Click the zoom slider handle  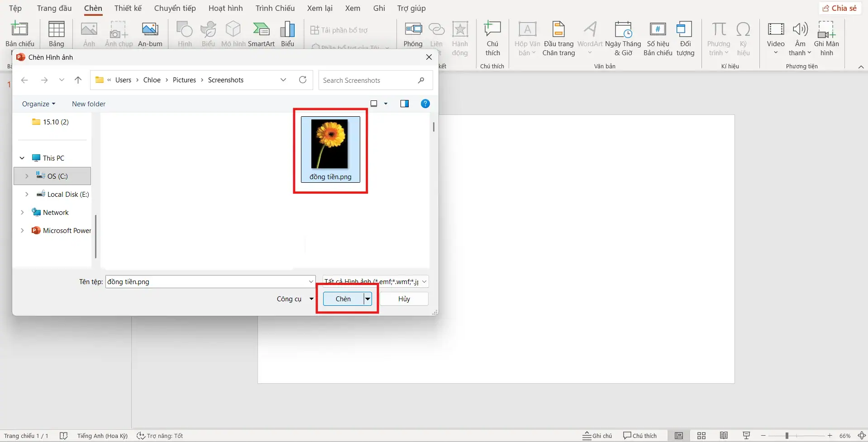787,436
